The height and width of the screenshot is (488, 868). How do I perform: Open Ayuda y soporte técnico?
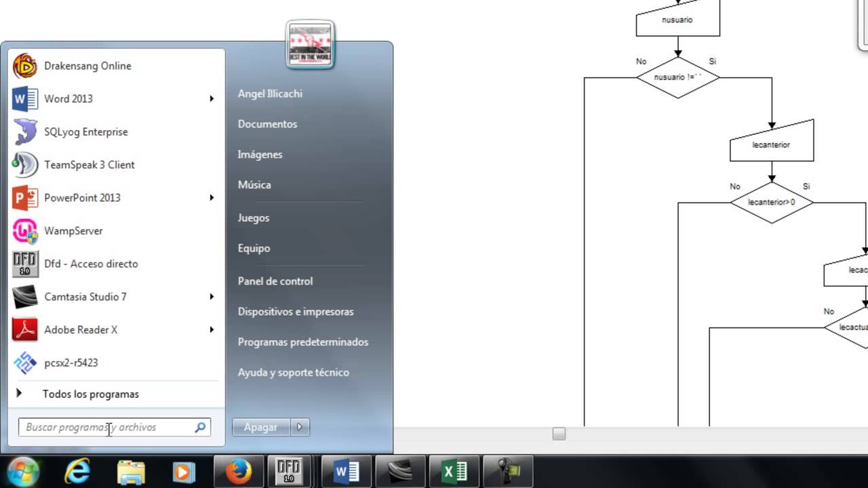click(293, 373)
